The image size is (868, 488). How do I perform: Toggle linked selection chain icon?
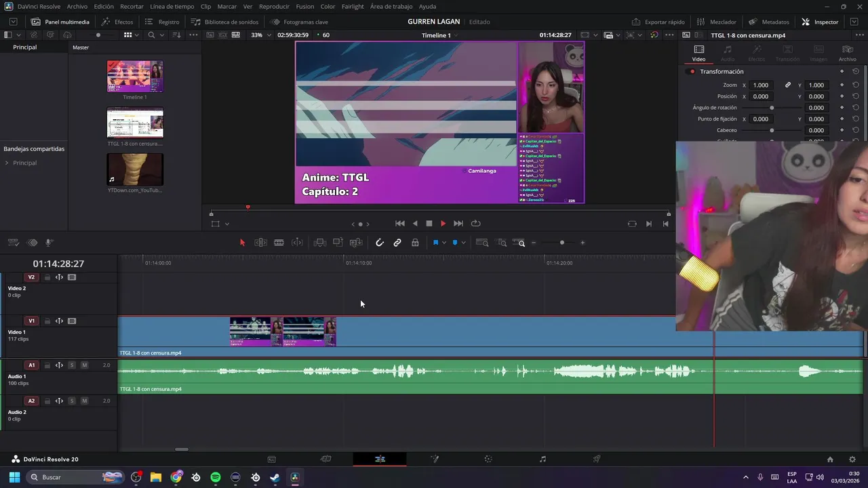click(397, 243)
